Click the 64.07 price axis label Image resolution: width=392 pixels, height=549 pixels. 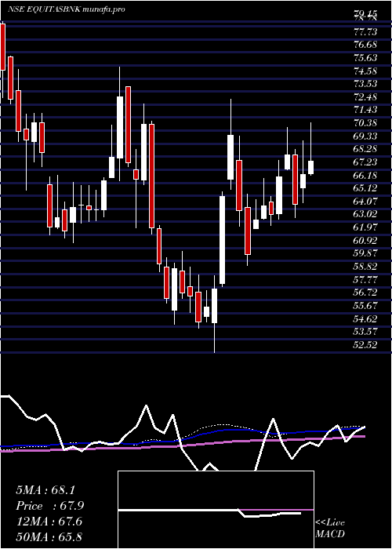coord(365,202)
